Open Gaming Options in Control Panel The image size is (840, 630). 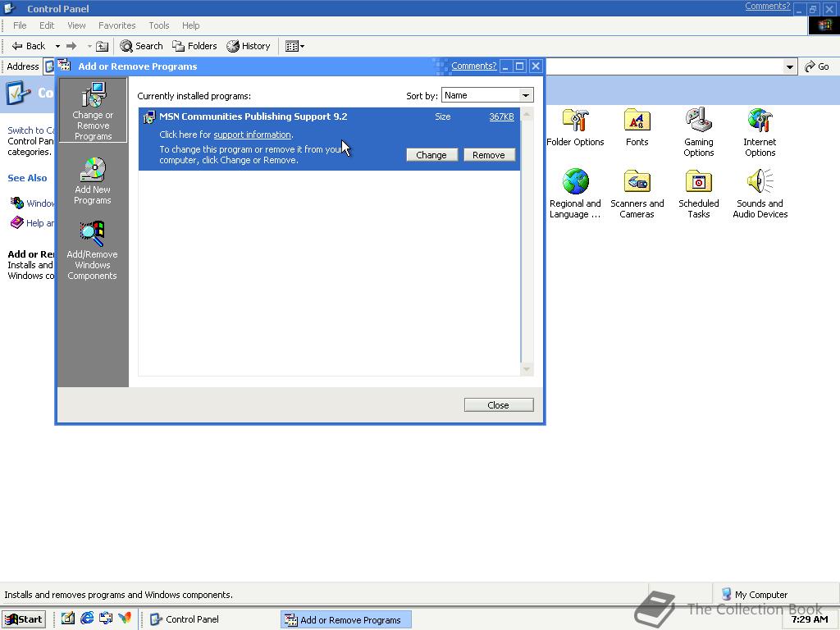coord(699,132)
